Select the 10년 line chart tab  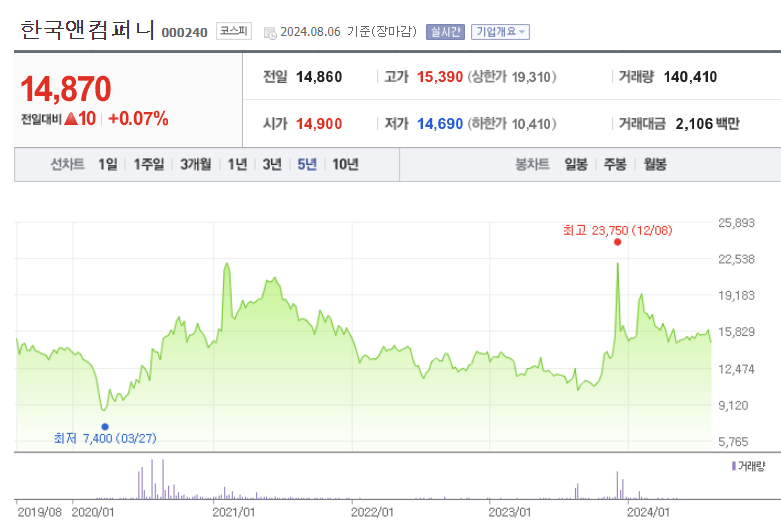(345, 164)
